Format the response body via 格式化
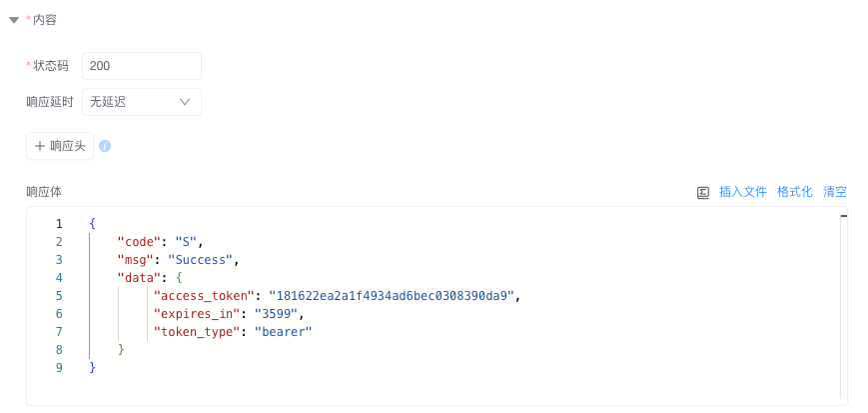Viewport: 868px width, 413px height. 795,192
